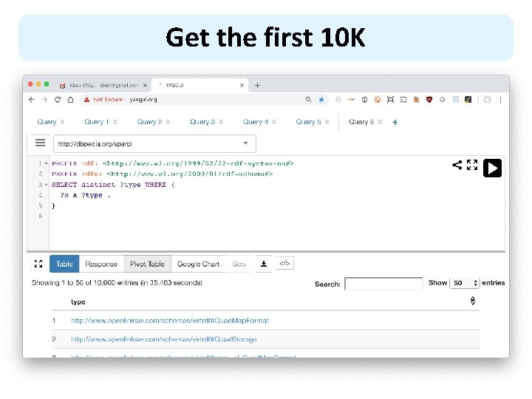Open the Geo results view
Viewport: 532px width, 399px height.
click(239, 264)
